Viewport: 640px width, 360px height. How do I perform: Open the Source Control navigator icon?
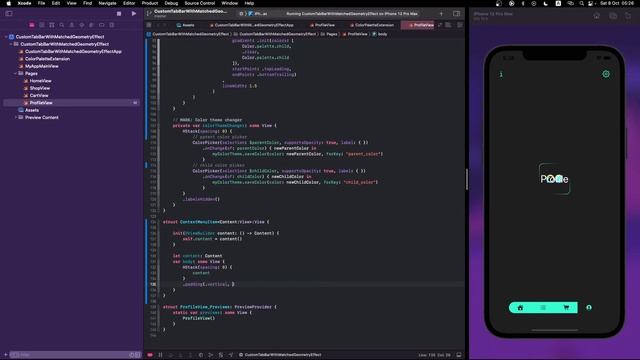point(42,25)
